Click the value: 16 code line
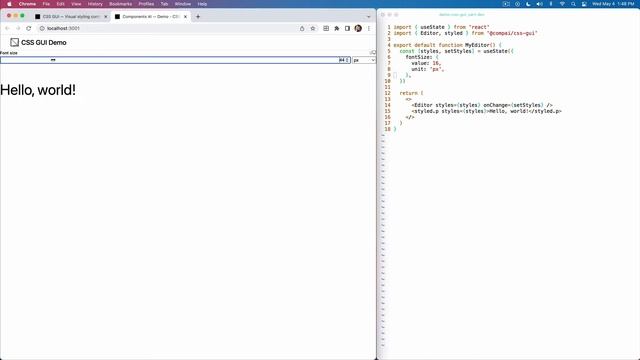640x360 pixels. [426, 63]
